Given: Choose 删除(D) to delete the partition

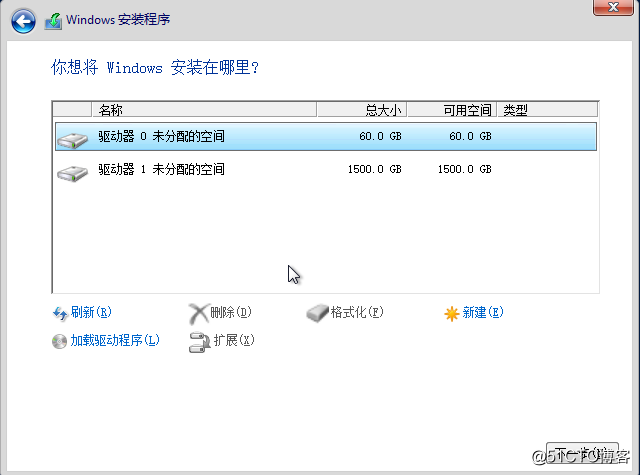Looking at the screenshot, I should [231, 312].
